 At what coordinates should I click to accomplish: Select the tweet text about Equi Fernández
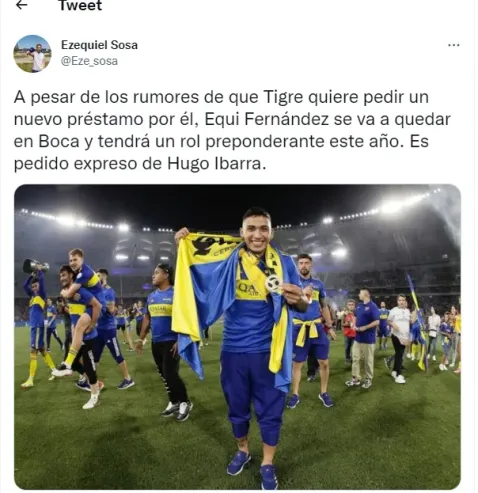pos(232,130)
